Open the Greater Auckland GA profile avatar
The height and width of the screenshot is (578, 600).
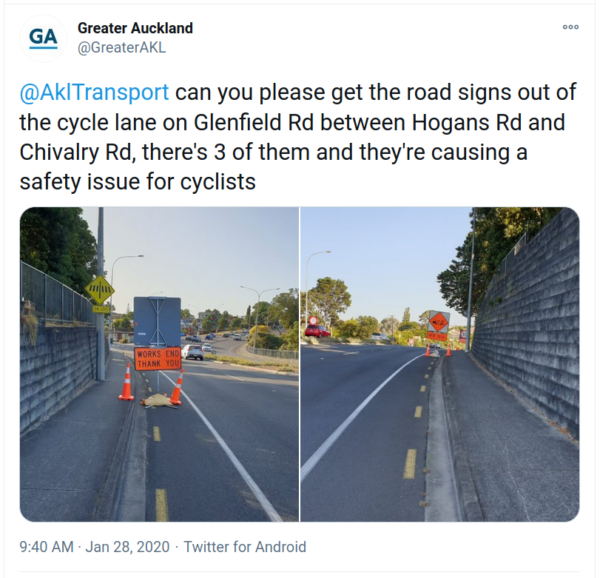(x=43, y=38)
